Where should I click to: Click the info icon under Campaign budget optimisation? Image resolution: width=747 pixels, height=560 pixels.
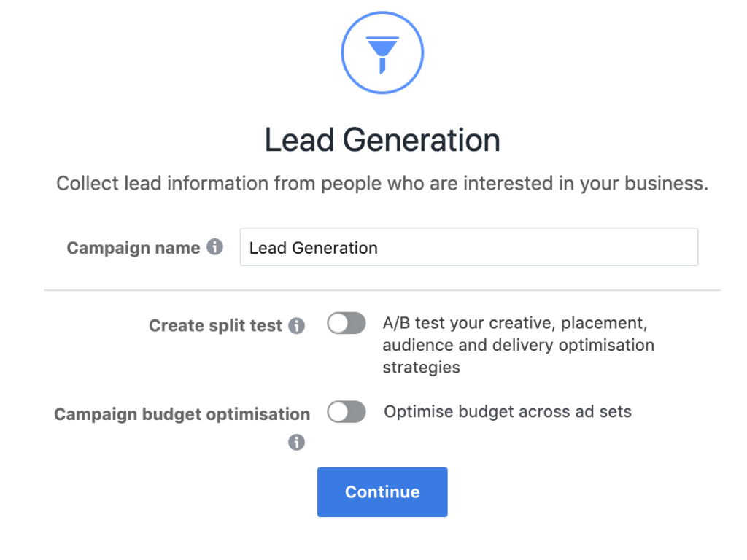[296, 442]
